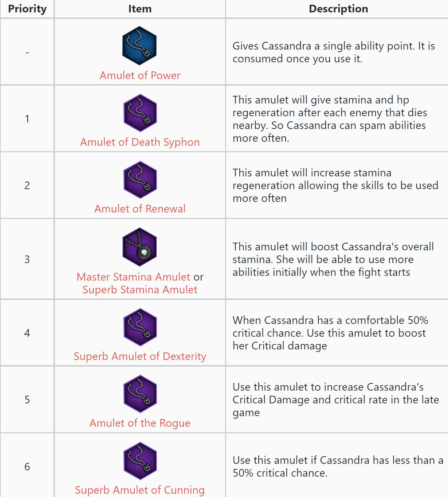Image resolution: width=448 pixels, height=497 pixels.
Task: Click the Item column header
Action: tap(140, 9)
